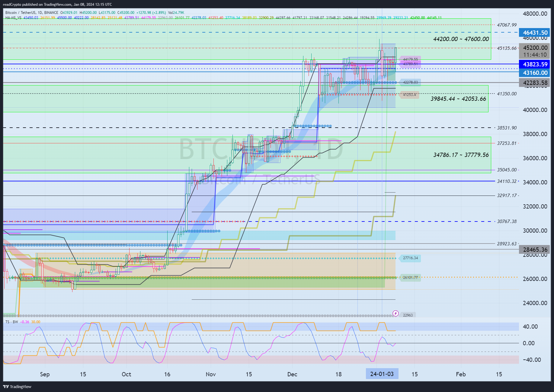The image size is (554, 392).
Task: Click the 30767.38 dashed level label
Action: 507,221
